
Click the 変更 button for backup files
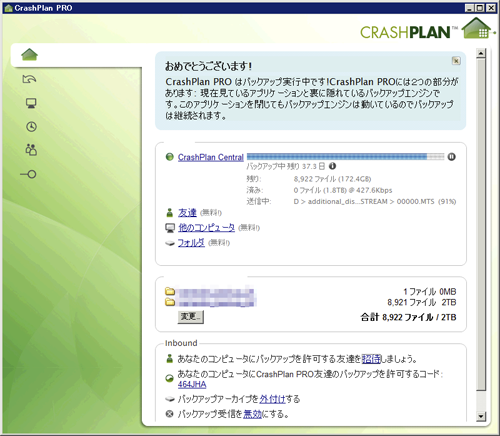[191, 317]
